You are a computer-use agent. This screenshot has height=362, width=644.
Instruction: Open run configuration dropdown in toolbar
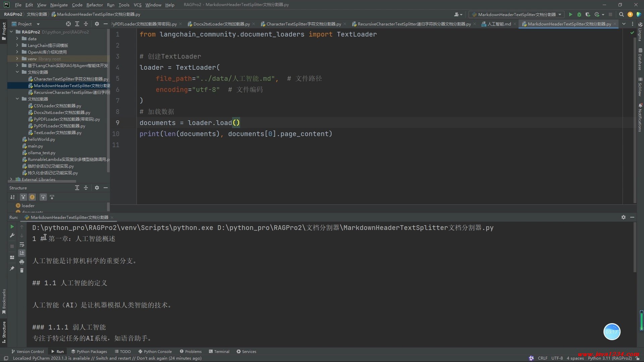point(517,14)
